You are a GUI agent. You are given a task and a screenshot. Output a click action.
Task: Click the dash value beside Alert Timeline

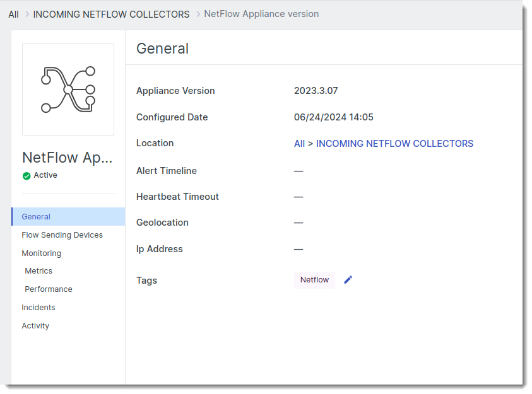click(x=299, y=171)
